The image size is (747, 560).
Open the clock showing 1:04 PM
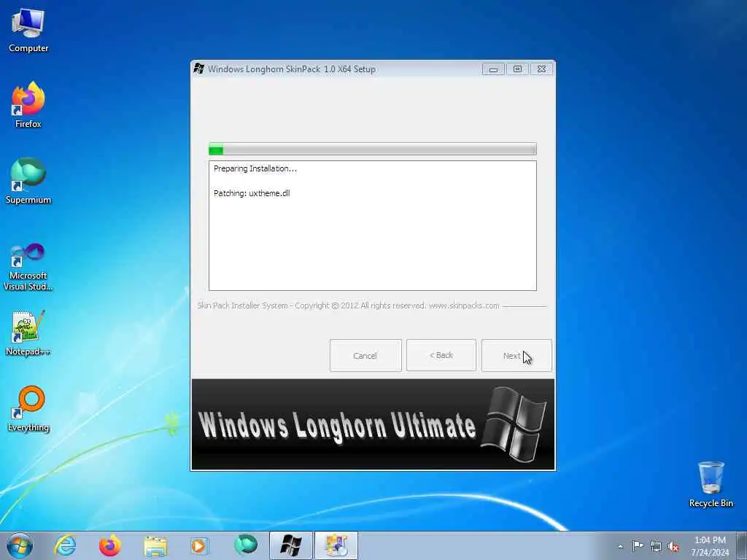[710, 546]
